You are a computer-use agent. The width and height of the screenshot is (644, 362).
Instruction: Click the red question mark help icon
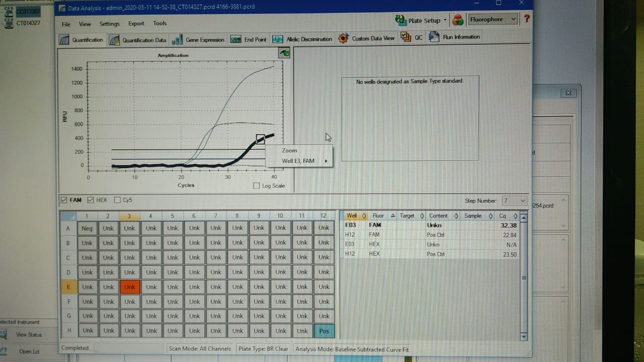527,19
